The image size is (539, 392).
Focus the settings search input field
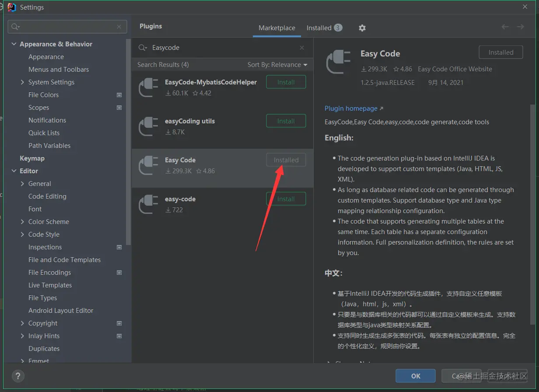67,27
